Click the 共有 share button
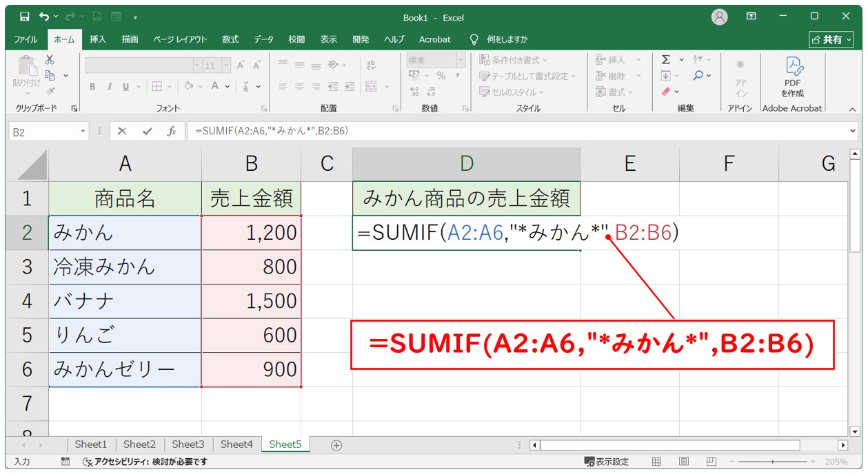Screen dimensions: 868x474 829,39
